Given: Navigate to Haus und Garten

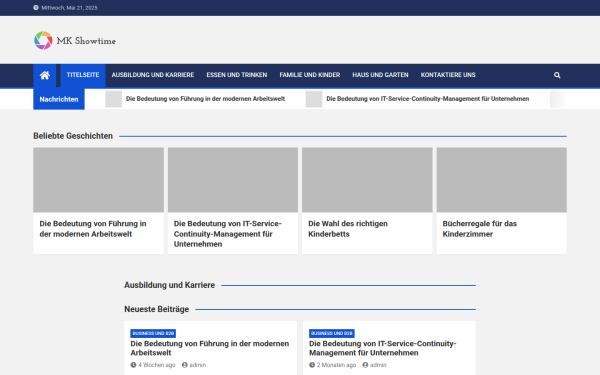Looking at the screenshot, I should (x=380, y=75).
